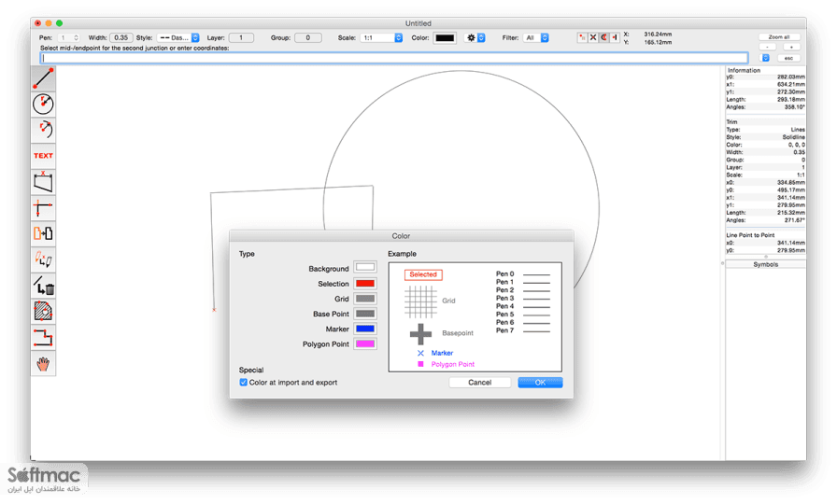This screenshot has width=837, height=504.
Task: Select the Line drawing tool
Action: pyautogui.click(x=43, y=78)
